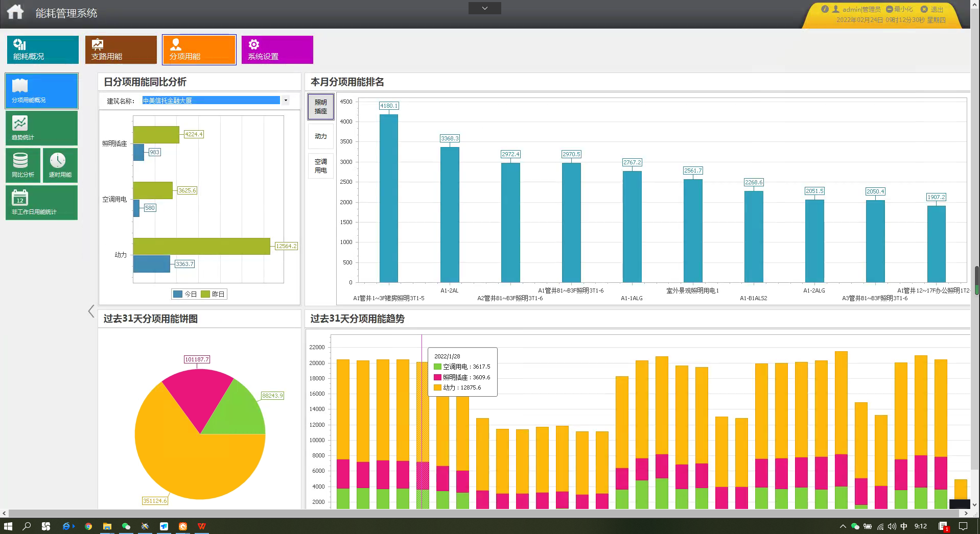Select 照明插座 ranking category
This screenshot has height=534, width=980.
coord(320,107)
